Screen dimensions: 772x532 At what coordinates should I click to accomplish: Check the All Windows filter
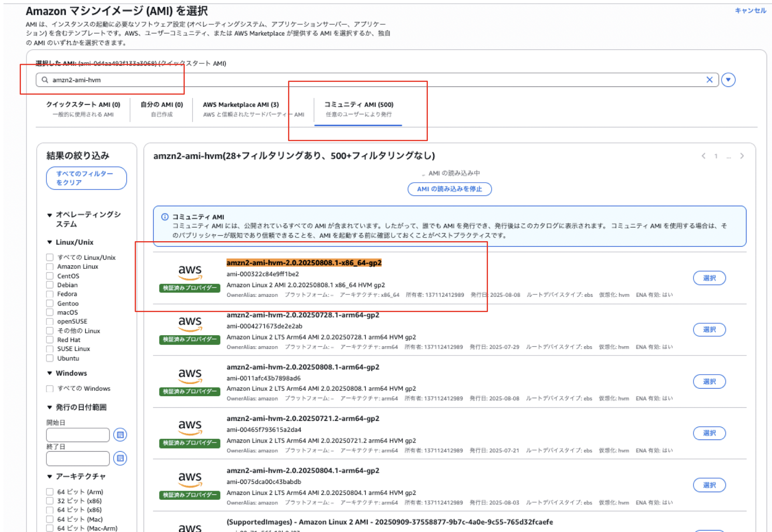click(50, 388)
